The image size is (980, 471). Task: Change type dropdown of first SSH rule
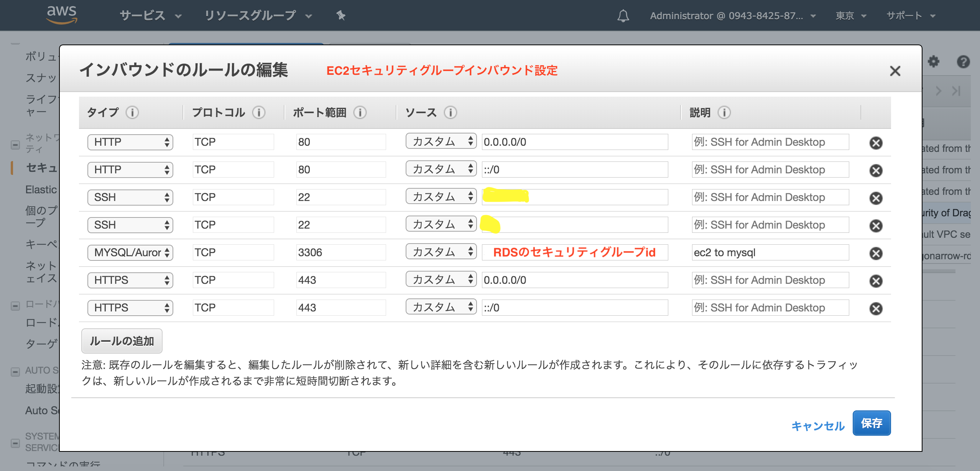pyautogui.click(x=130, y=197)
